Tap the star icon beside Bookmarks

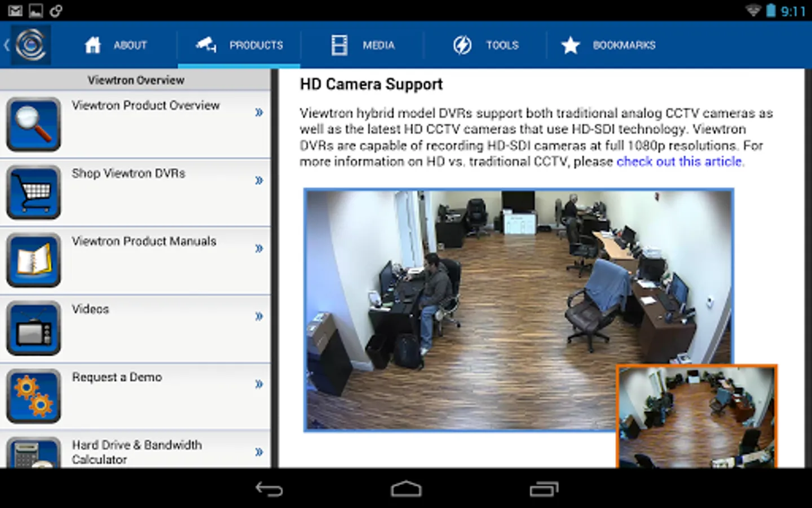click(x=571, y=45)
